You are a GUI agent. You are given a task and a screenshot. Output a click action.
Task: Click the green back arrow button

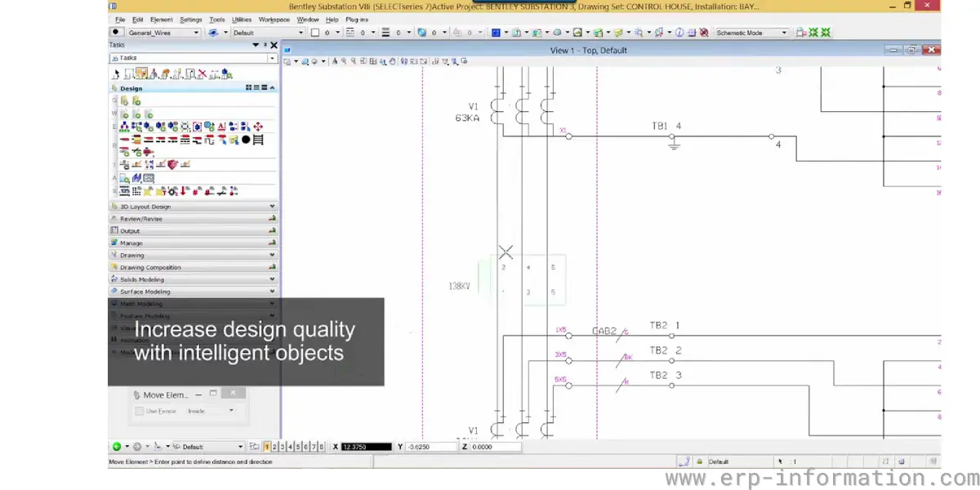[x=117, y=447]
